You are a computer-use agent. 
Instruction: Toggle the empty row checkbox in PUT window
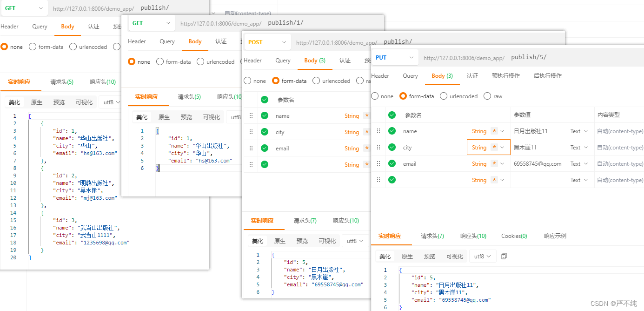(x=392, y=180)
